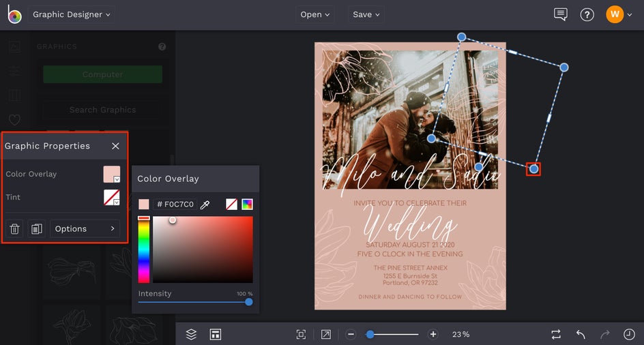644x345 pixels.
Task: Undo the last action
Action: point(581,334)
